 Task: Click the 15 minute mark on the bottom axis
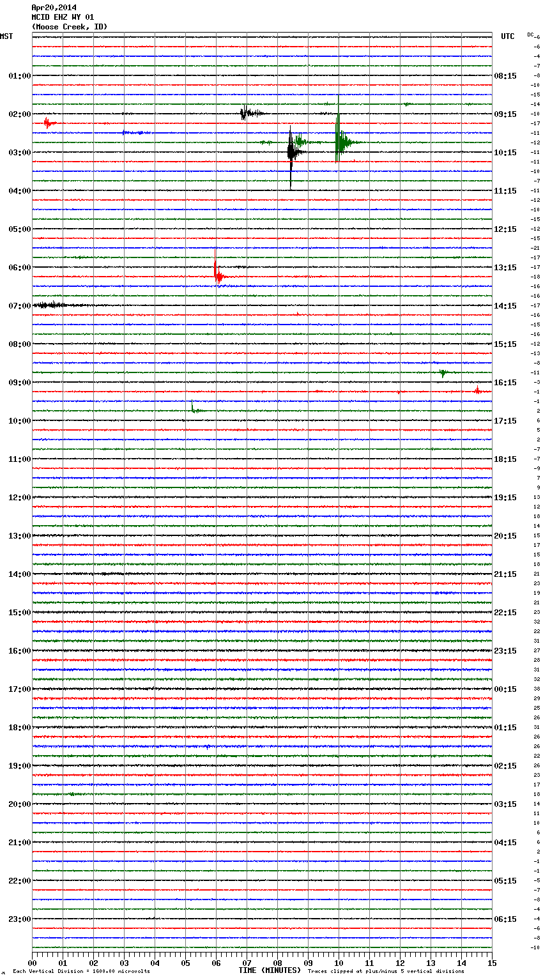click(x=491, y=963)
